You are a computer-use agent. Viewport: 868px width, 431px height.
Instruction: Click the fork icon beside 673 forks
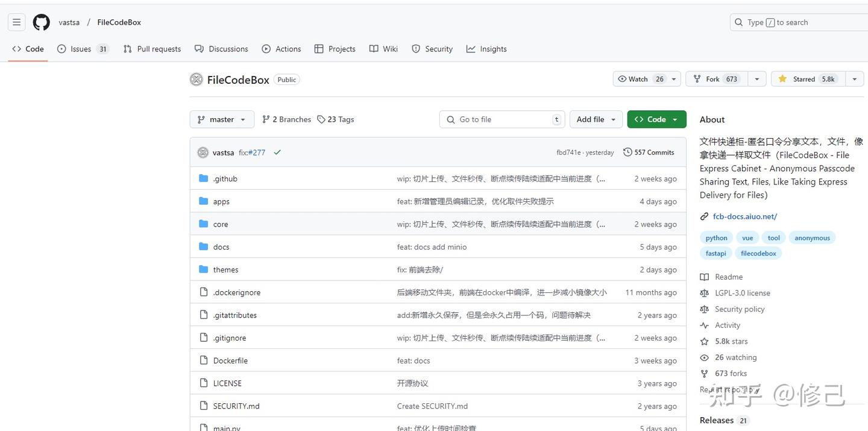[x=704, y=374]
